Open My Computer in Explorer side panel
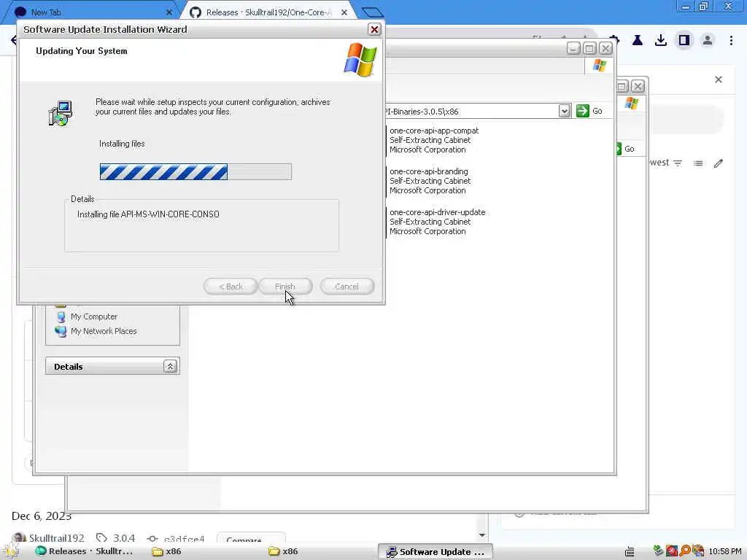 [94, 316]
